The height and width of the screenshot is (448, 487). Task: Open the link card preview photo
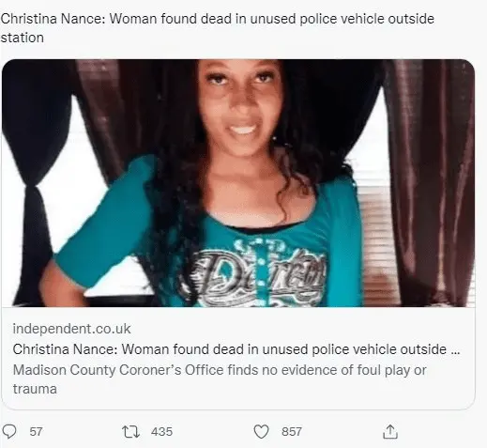238,183
